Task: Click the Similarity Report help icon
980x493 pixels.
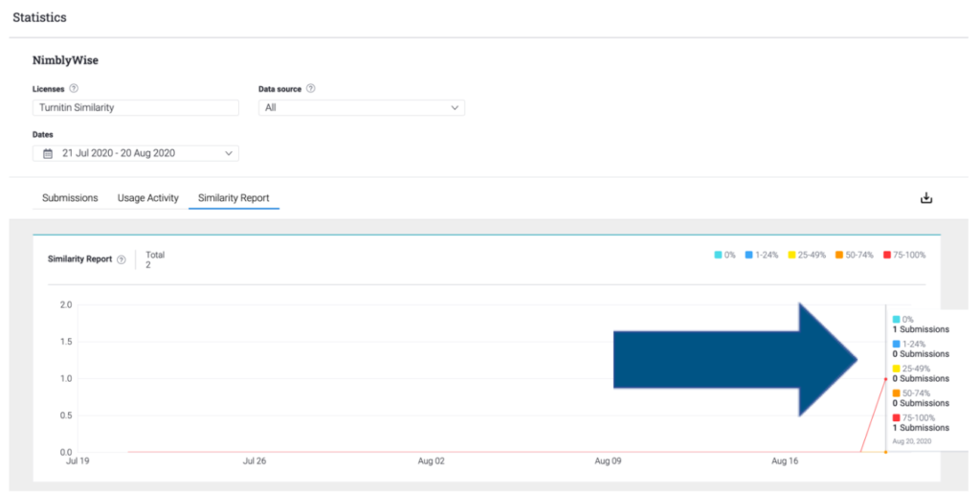Action: [x=122, y=259]
